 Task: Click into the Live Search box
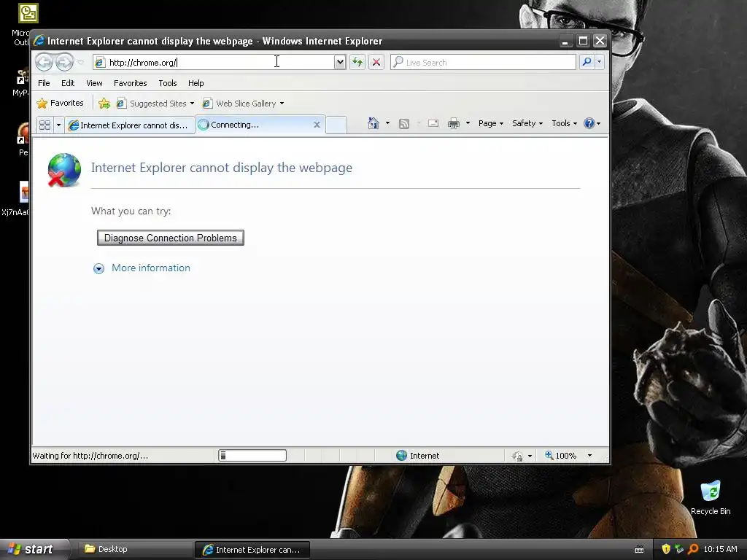click(x=483, y=63)
